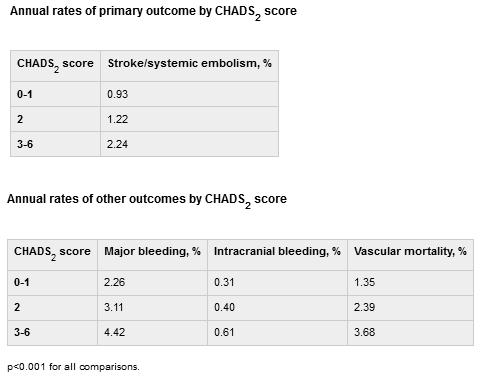The image size is (487, 383).
Task: Click the primary outcome table title
Action: (153, 12)
